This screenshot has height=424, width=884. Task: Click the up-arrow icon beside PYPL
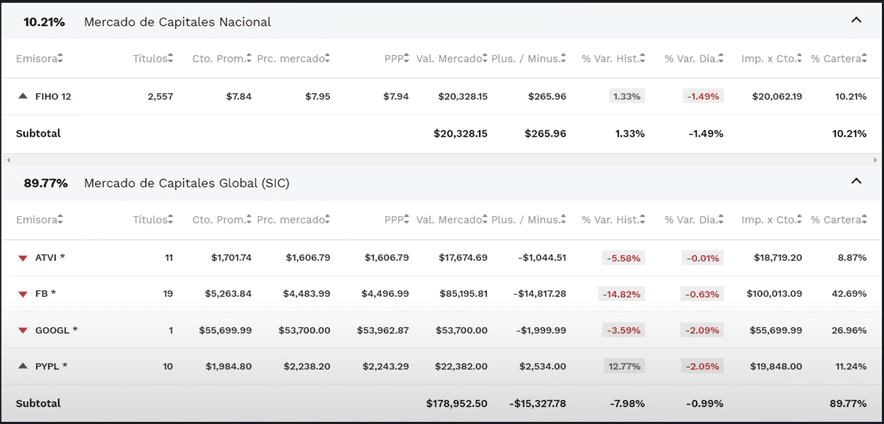tap(23, 366)
